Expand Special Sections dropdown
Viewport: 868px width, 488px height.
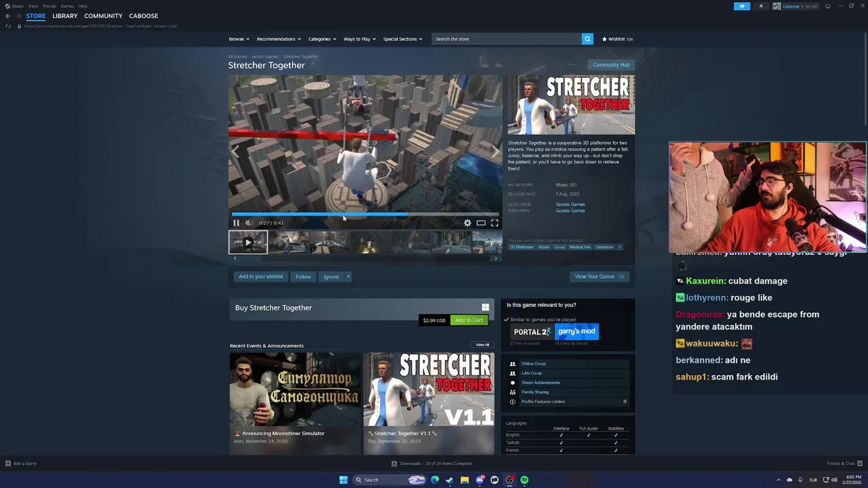coord(402,39)
